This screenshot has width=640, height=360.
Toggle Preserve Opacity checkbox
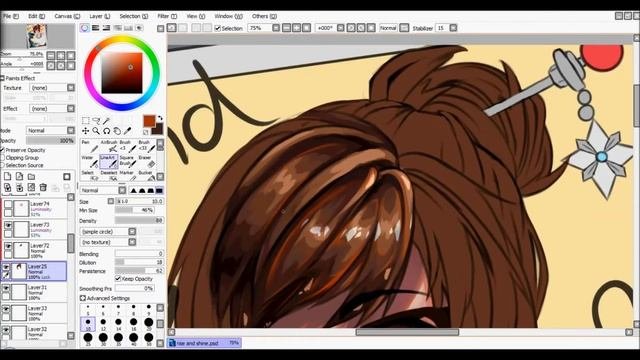click(2, 150)
